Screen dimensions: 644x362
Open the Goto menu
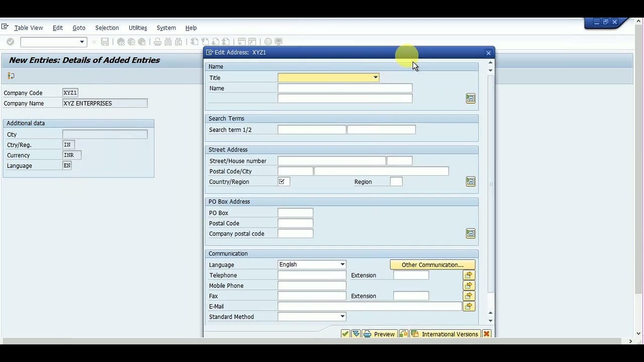coord(79,28)
